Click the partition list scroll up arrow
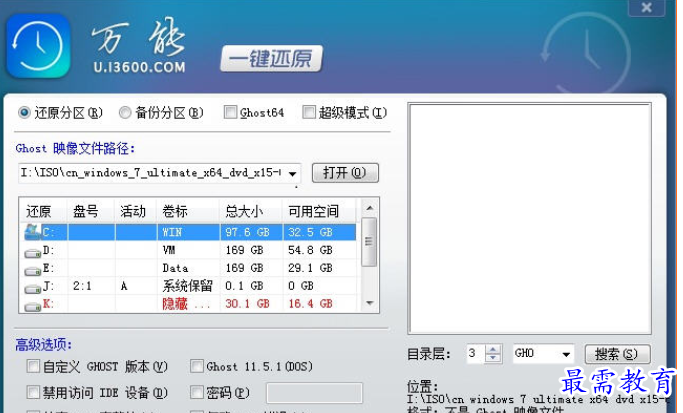 (369, 208)
